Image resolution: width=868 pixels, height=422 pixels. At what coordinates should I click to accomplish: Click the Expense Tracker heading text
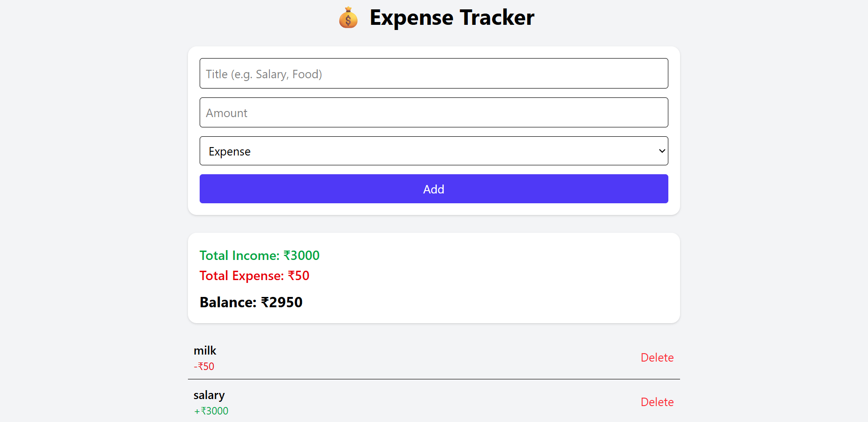click(x=452, y=18)
